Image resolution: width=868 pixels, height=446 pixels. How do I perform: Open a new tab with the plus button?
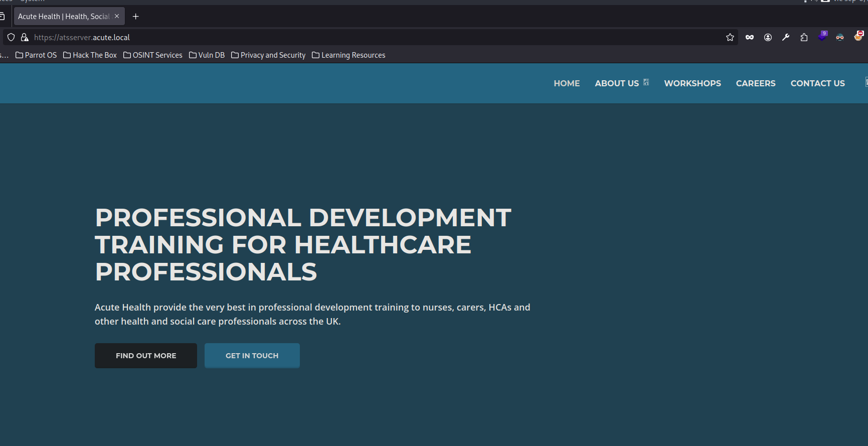(135, 17)
